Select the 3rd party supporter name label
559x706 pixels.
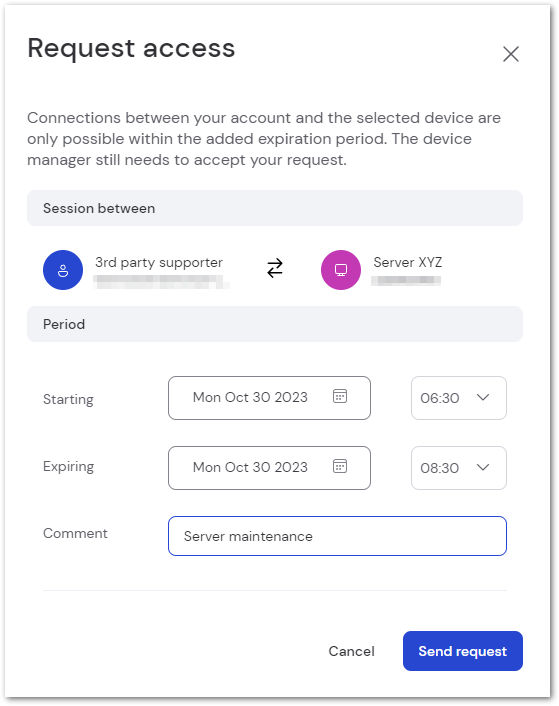(159, 262)
